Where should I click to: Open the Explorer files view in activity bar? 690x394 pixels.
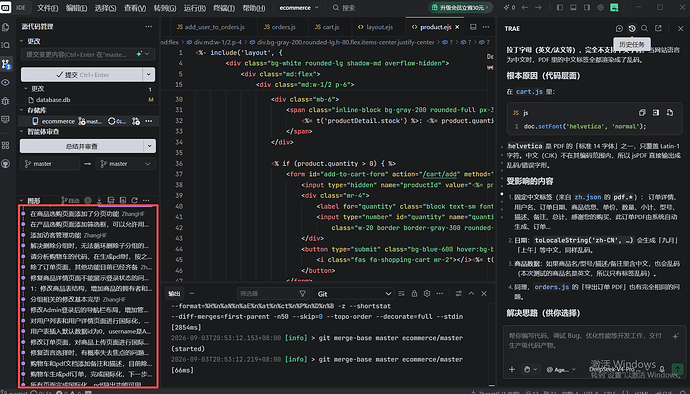point(6,27)
